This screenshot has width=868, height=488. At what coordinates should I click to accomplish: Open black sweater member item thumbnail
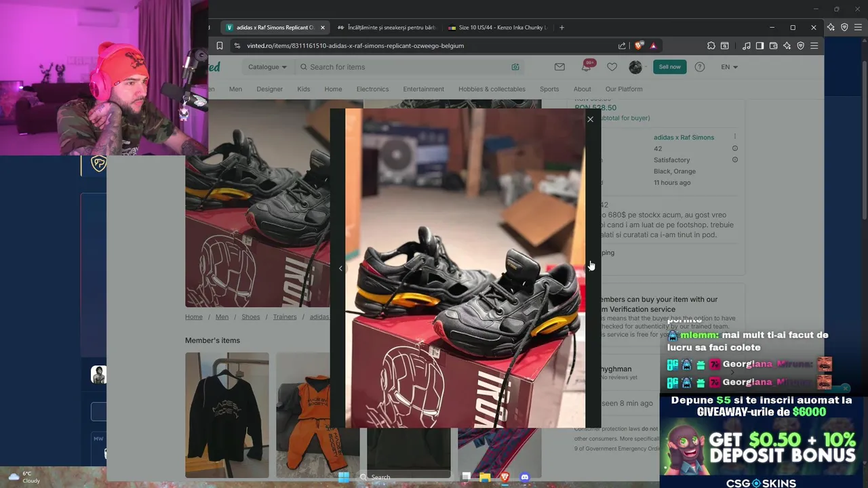227,415
